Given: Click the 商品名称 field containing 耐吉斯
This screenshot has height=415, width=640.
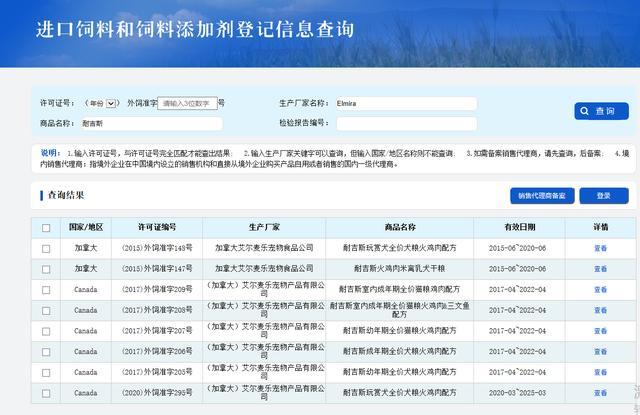Looking at the screenshot, I should click(151, 124).
